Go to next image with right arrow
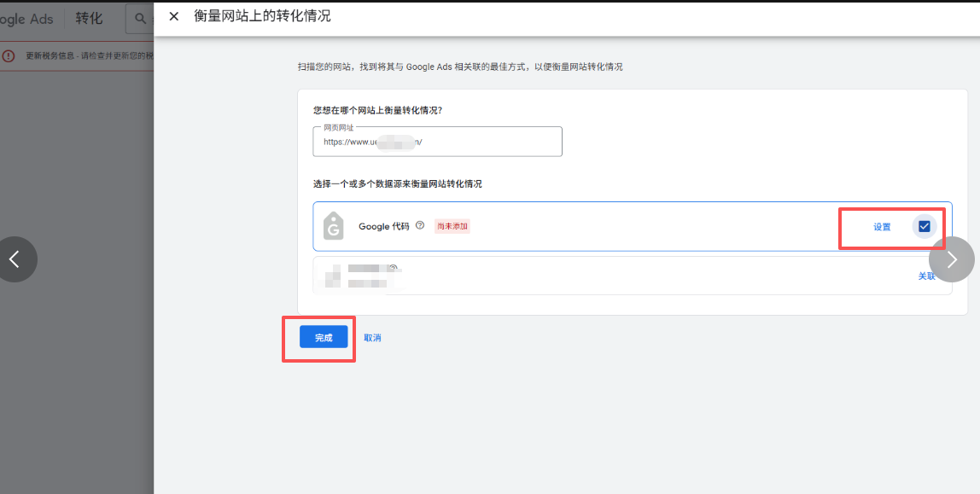This screenshot has height=494, width=980. pyautogui.click(x=952, y=259)
